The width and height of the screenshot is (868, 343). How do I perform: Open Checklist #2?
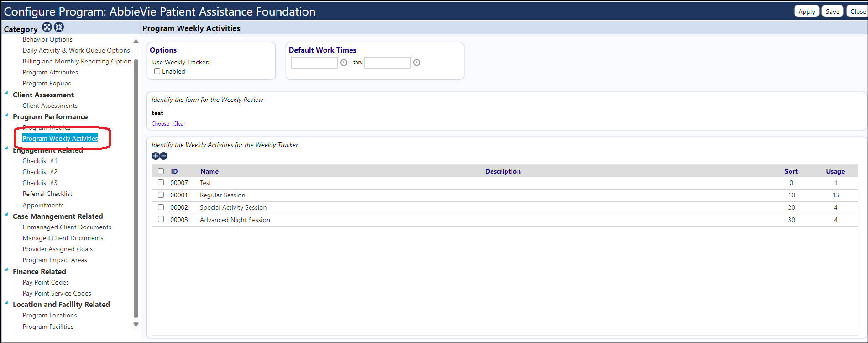point(40,172)
